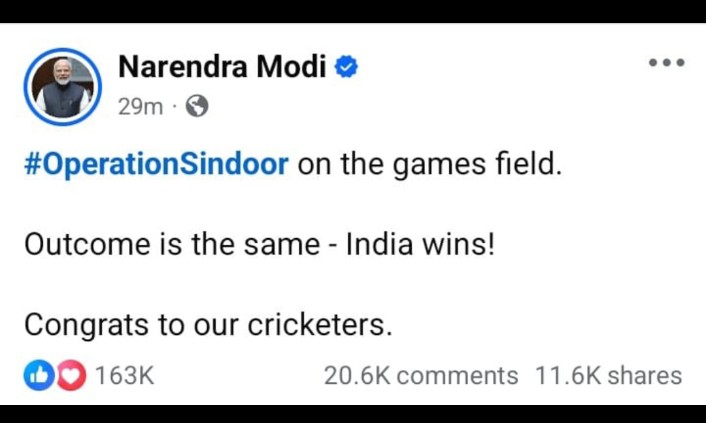View the 163K reactions list
The width and height of the screenshot is (706, 423).
point(124,376)
